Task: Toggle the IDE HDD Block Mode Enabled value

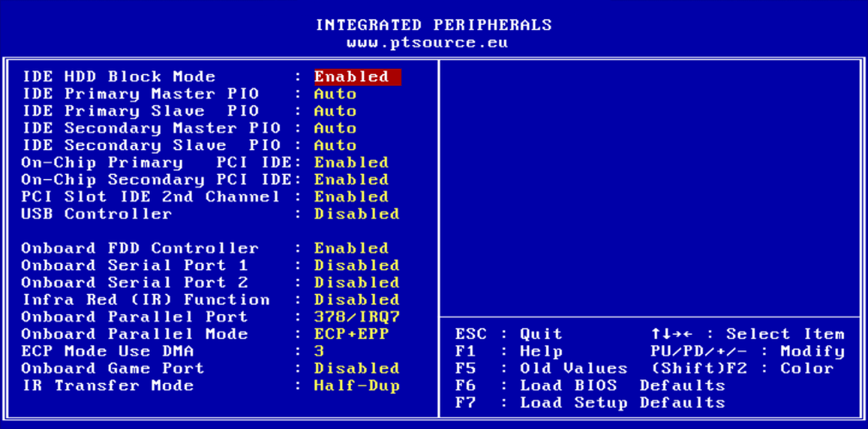Action: tap(356, 77)
